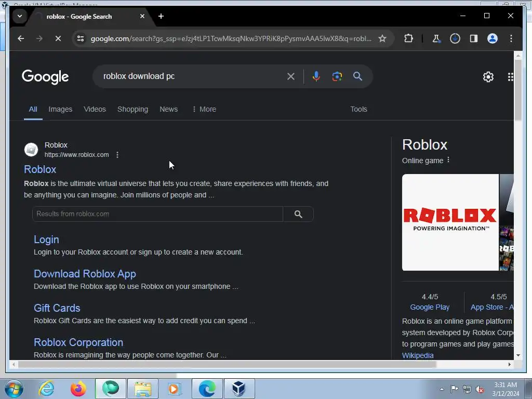Open Microsoft Edge from taskbar
Viewport: 532px width, 399px height.
click(207, 389)
